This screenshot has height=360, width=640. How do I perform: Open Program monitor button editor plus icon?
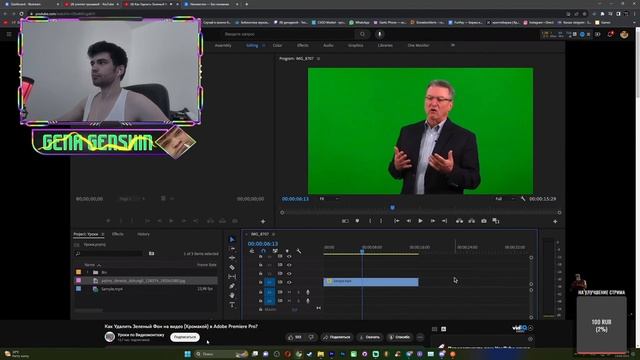tap(555, 221)
